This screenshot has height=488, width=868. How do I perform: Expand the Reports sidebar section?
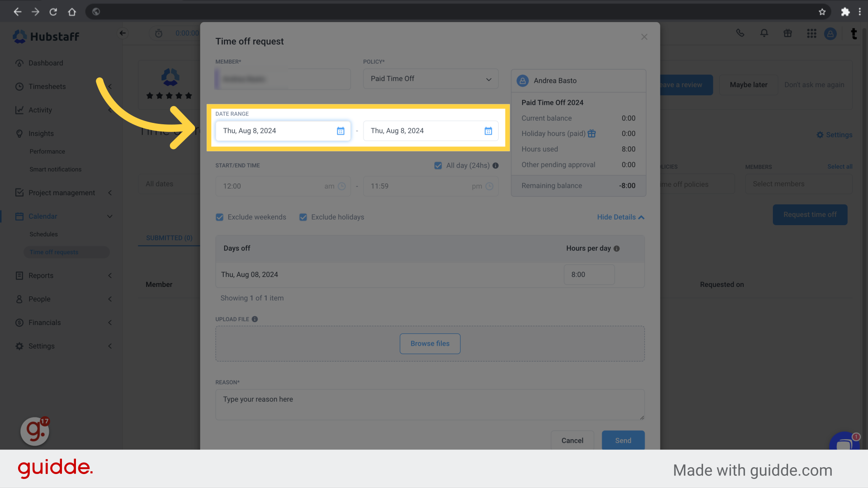[110, 276]
